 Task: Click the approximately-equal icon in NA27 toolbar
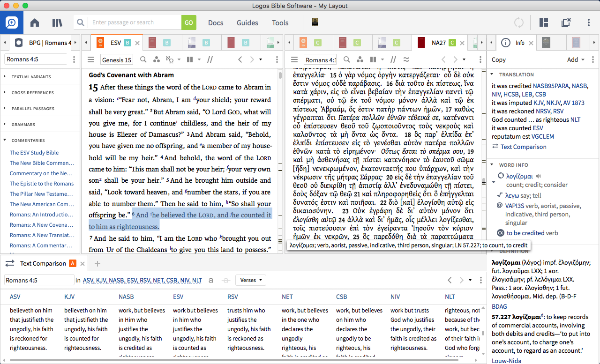[406, 59]
